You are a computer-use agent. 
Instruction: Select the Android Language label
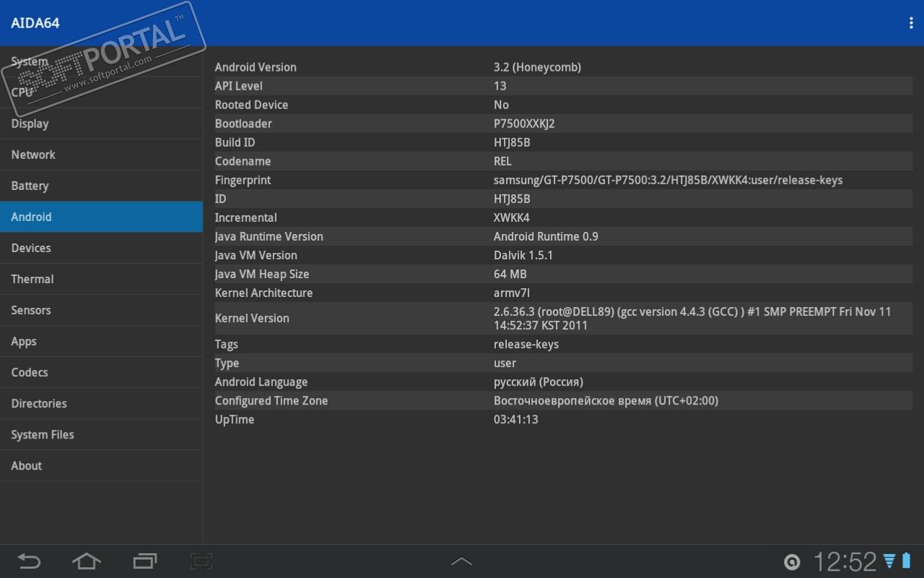(x=261, y=381)
